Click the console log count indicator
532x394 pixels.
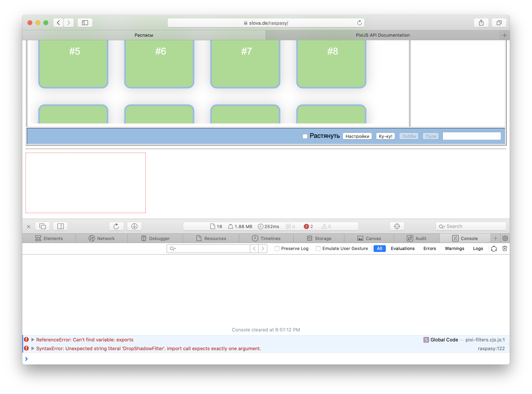(290, 226)
